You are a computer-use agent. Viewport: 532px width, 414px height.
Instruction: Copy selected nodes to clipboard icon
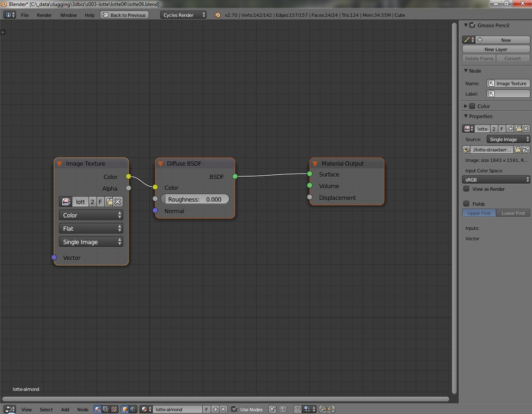point(323,409)
